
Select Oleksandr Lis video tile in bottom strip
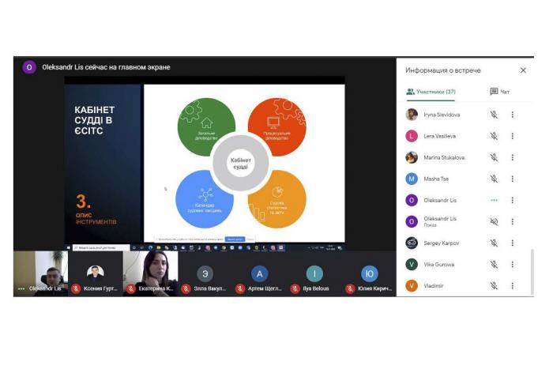click(41, 271)
